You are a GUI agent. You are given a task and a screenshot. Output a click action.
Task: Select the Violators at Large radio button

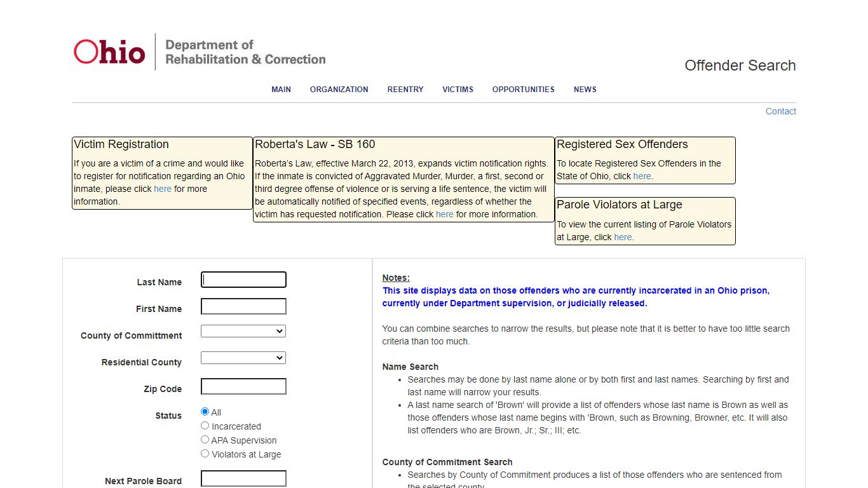pyautogui.click(x=205, y=454)
